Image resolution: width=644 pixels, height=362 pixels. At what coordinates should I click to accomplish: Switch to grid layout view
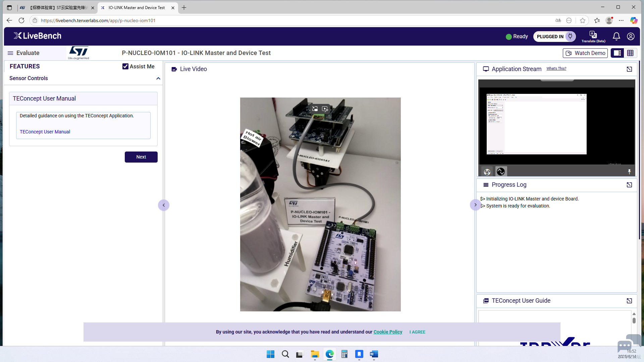tap(630, 53)
